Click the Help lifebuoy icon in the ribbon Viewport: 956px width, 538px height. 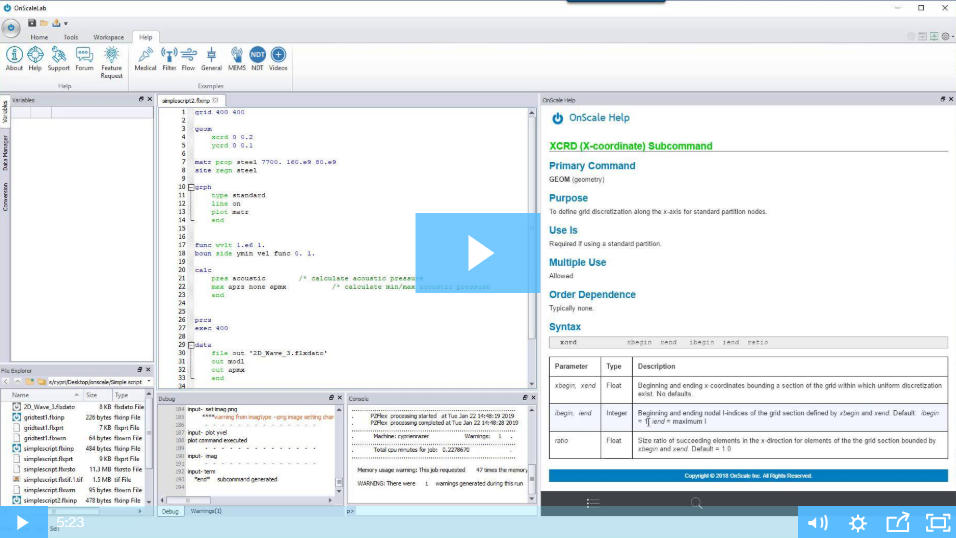click(35, 59)
